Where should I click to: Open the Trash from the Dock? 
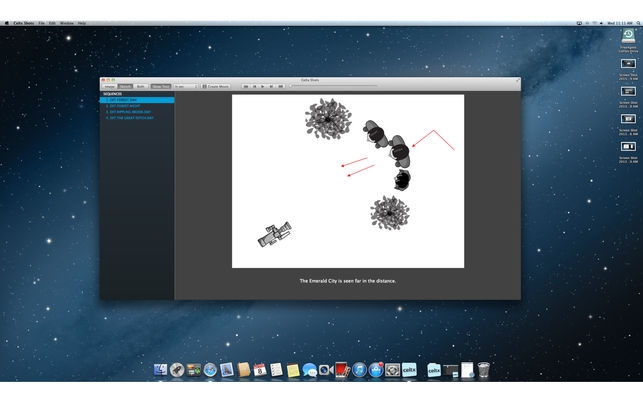[483, 370]
